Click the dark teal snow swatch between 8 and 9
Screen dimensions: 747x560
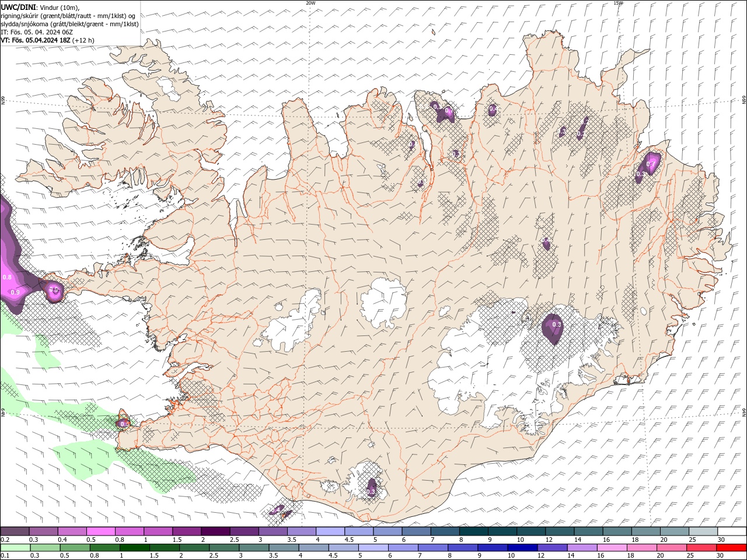click(x=473, y=531)
